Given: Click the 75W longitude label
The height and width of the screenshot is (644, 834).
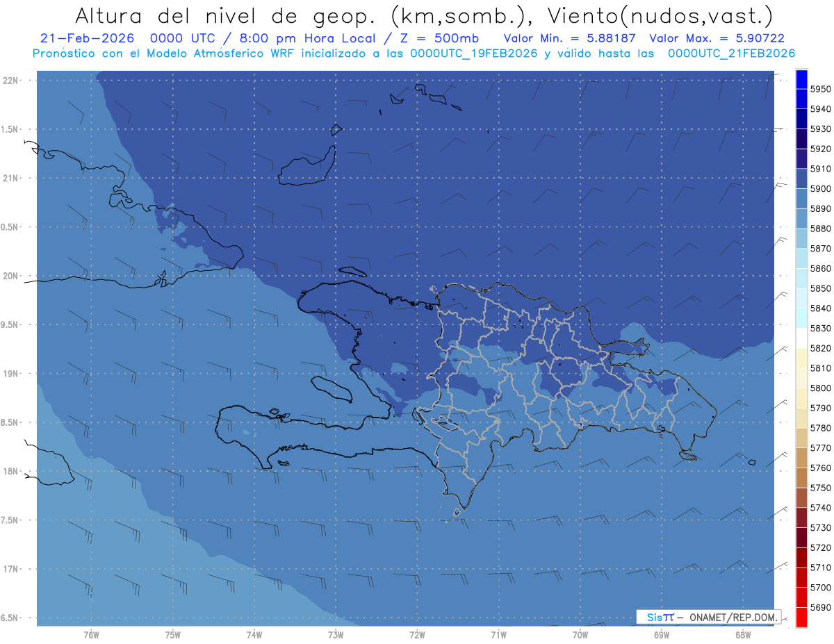Looking at the screenshot, I should [x=173, y=634].
